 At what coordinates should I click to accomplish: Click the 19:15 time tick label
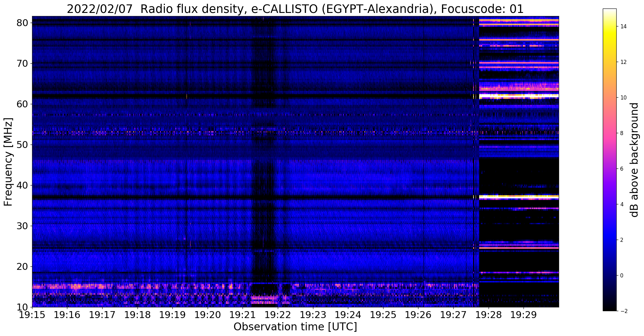click(x=32, y=315)
